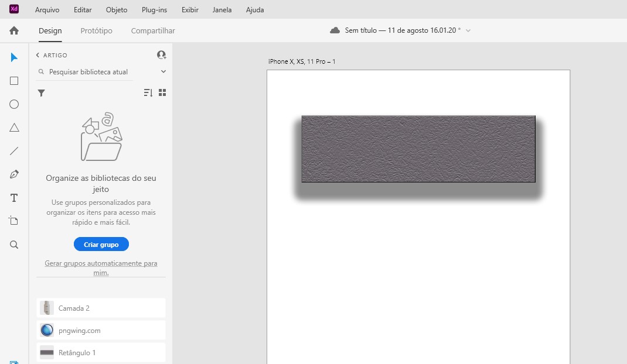The width and height of the screenshot is (627, 364).
Task: Open the document title dropdown chevron
Action: (468, 30)
